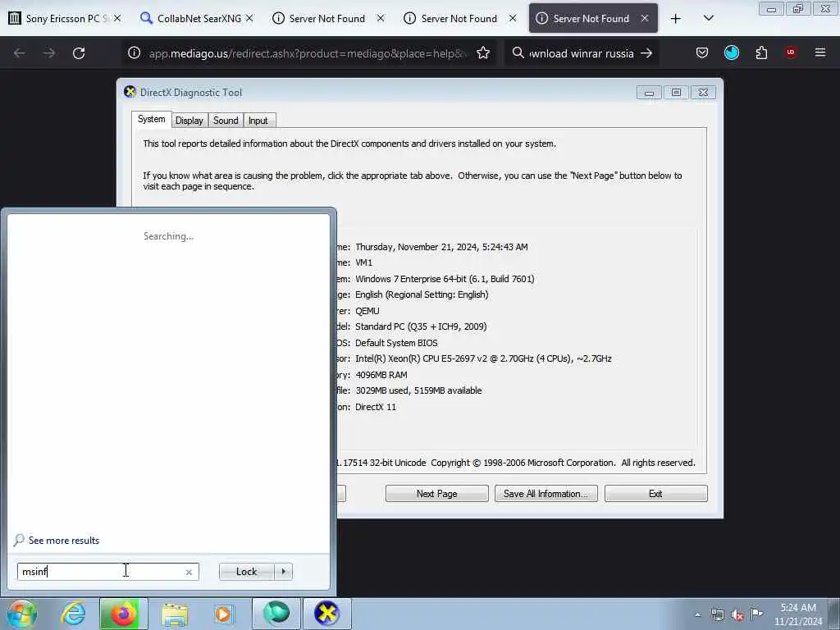Select the Windows 7 Enterprise 64-bit text

pyautogui.click(x=445, y=279)
